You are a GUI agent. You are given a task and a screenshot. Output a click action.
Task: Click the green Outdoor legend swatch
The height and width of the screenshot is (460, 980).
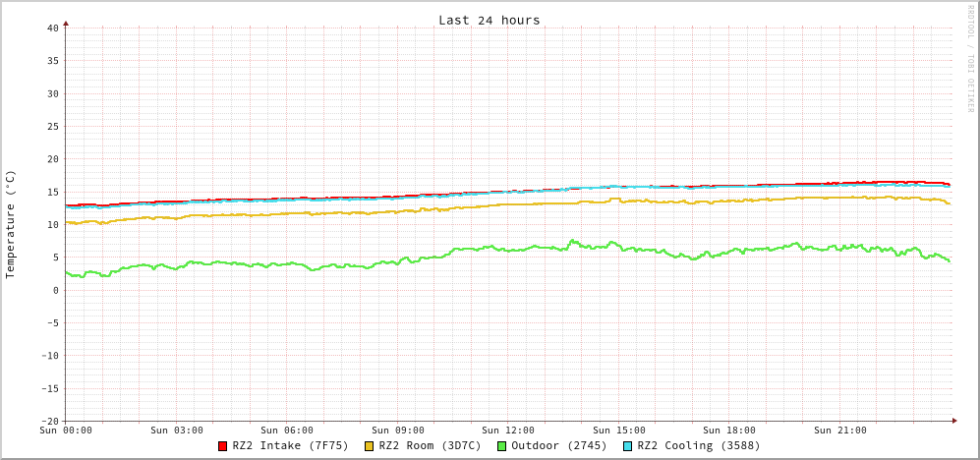tap(501, 446)
